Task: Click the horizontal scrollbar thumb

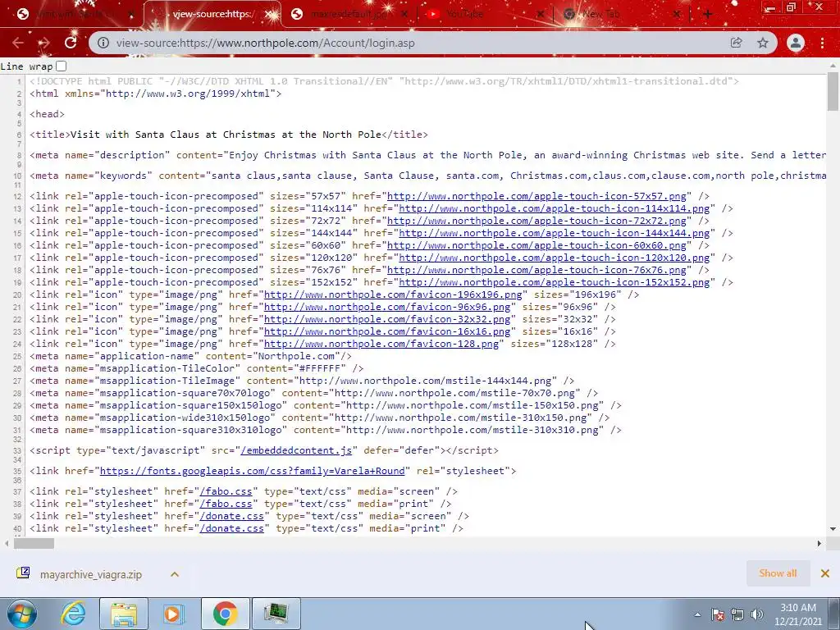Action: (34, 543)
